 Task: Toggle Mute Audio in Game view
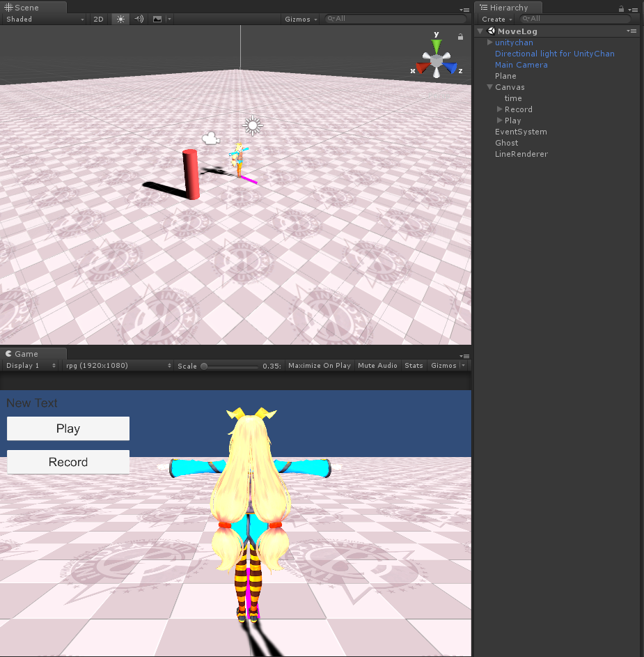(x=377, y=365)
